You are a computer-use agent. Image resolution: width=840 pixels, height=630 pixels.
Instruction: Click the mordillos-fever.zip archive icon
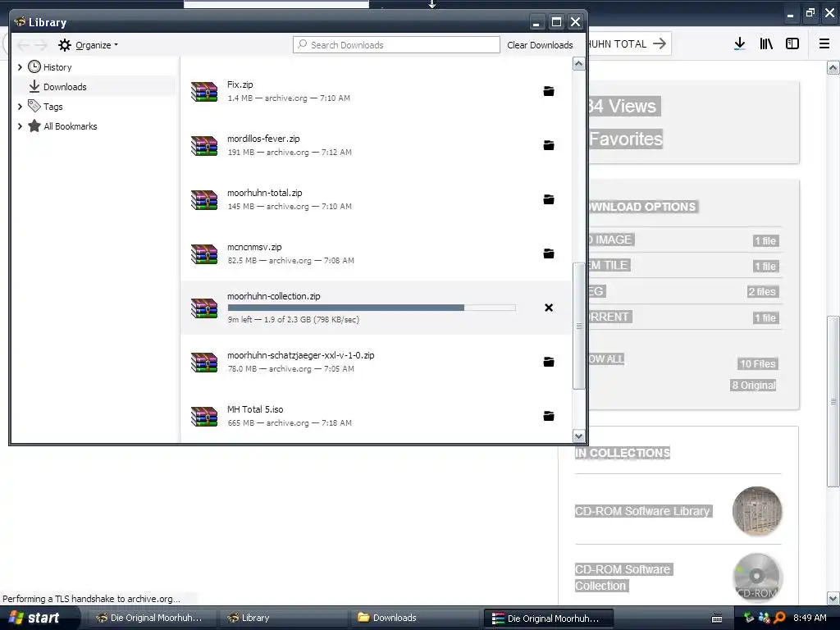point(204,145)
